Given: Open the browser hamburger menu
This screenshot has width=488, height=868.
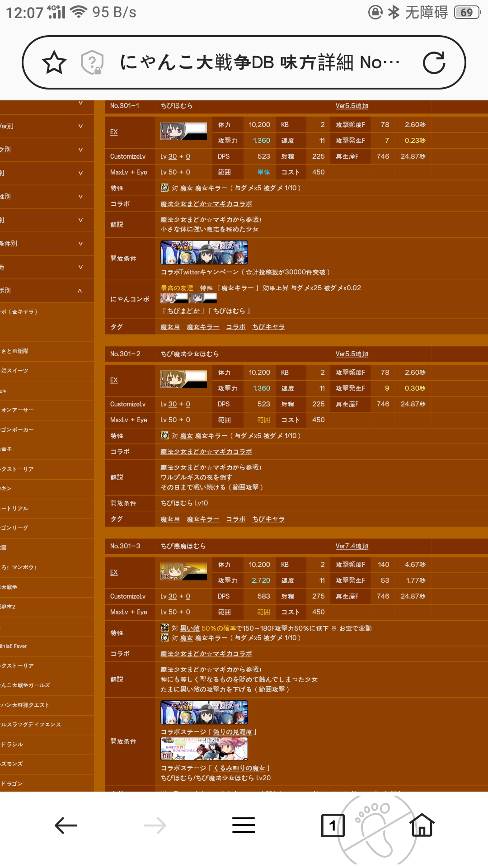Looking at the screenshot, I should pos(244,825).
